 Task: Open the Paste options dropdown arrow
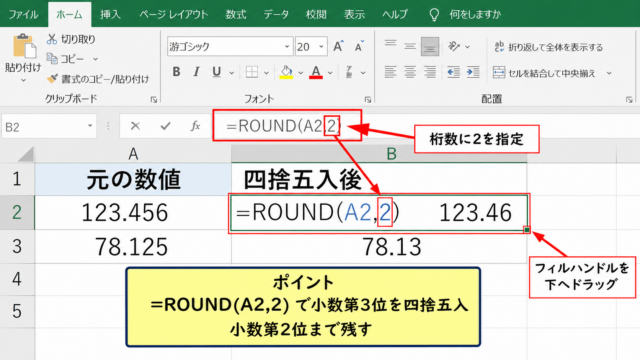pos(23,80)
